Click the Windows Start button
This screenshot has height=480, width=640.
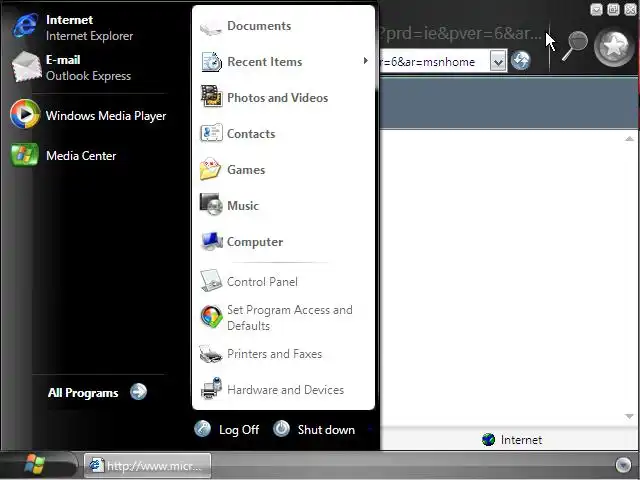pos(35,464)
